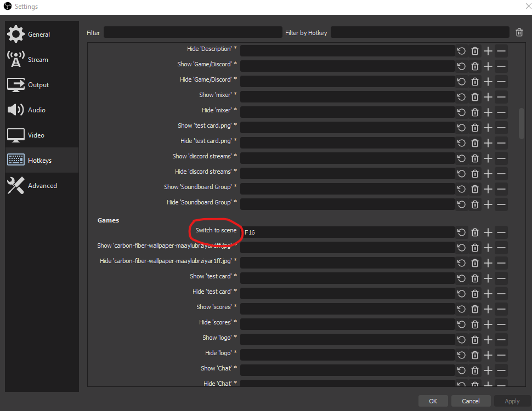Add hotkey slot for Show 'Game/Discord'
The height and width of the screenshot is (411, 532).
click(x=488, y=66)
